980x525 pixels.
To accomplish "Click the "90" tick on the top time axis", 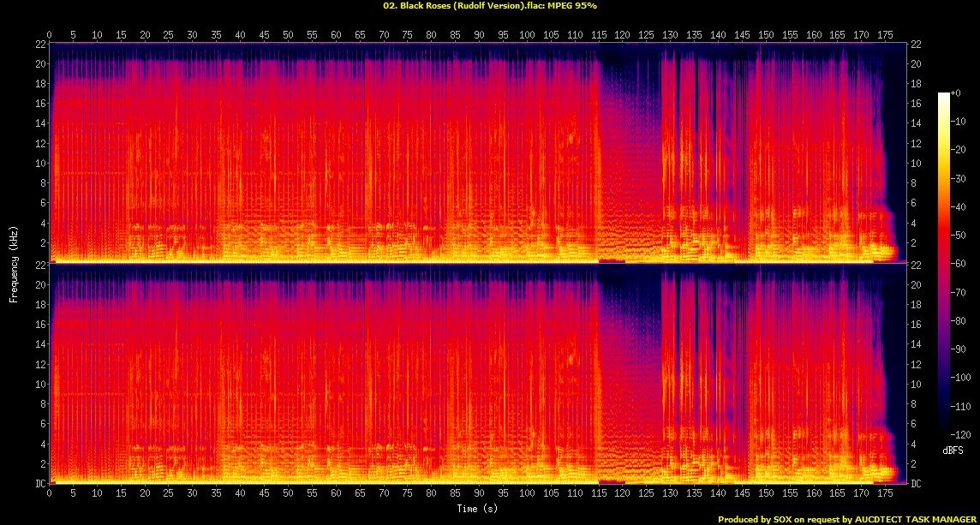I will [x=479, y=35].
